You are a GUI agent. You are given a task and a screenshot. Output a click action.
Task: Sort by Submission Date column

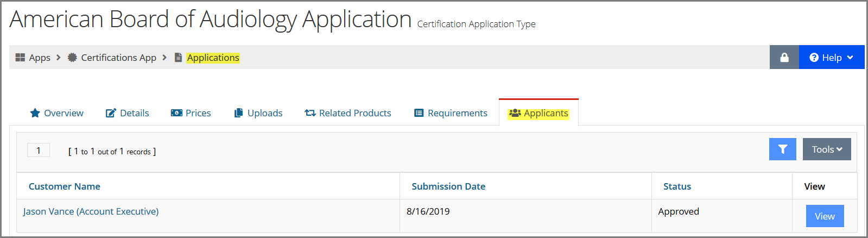tap(448, 186)
